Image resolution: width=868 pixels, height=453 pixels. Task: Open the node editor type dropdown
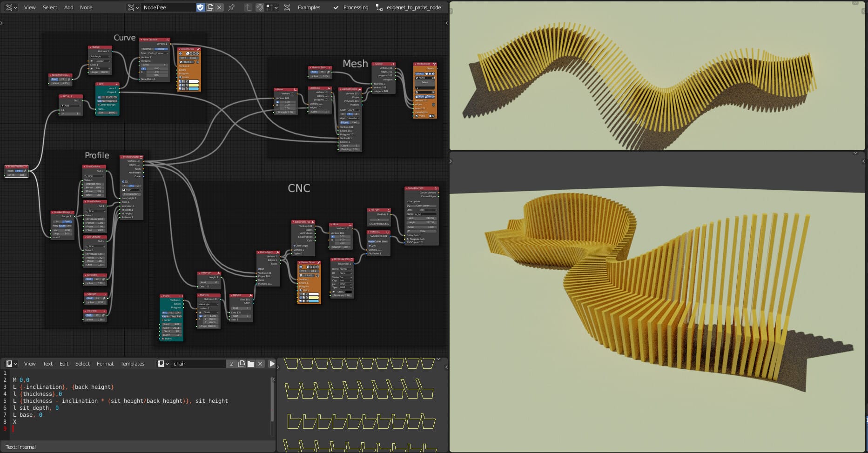click(11, 7)
